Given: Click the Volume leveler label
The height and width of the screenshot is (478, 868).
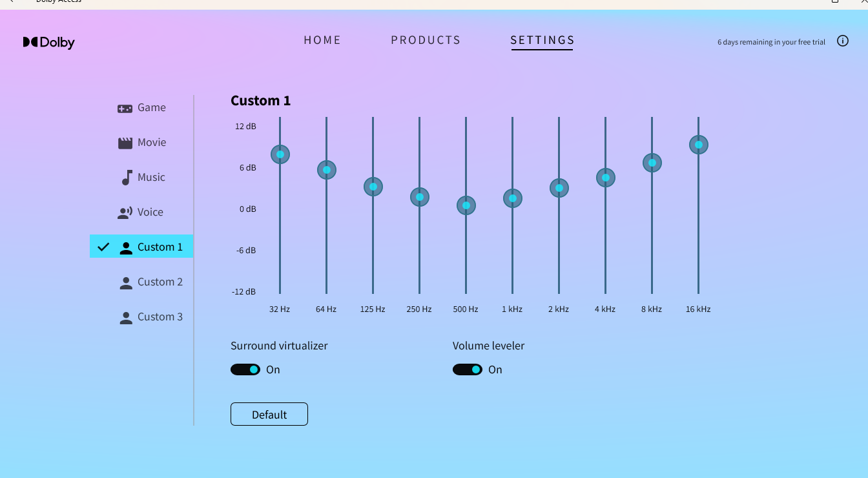Looking at the screenshot, I should coord(489,346).
